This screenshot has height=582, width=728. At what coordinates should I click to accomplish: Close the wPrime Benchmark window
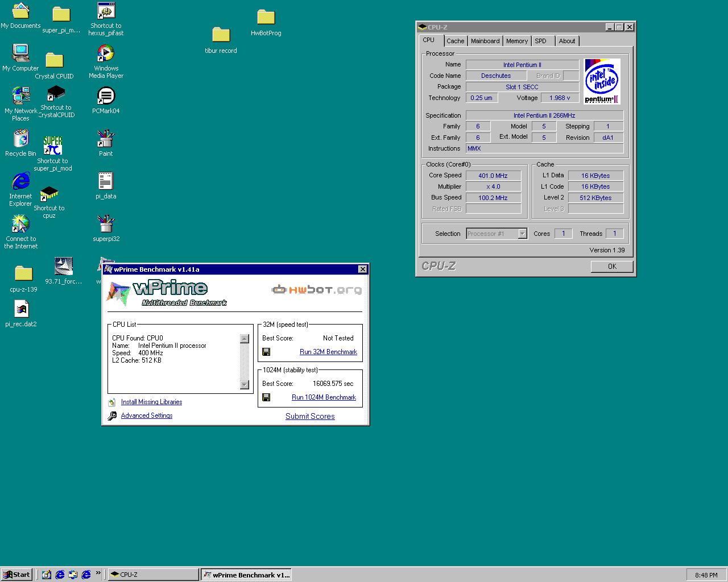(x=362, y=269)
